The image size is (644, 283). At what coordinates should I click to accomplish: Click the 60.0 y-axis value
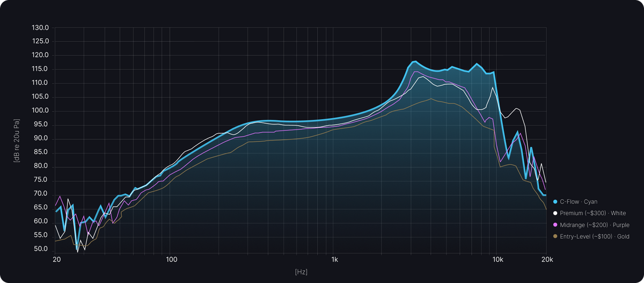point(42,222)
